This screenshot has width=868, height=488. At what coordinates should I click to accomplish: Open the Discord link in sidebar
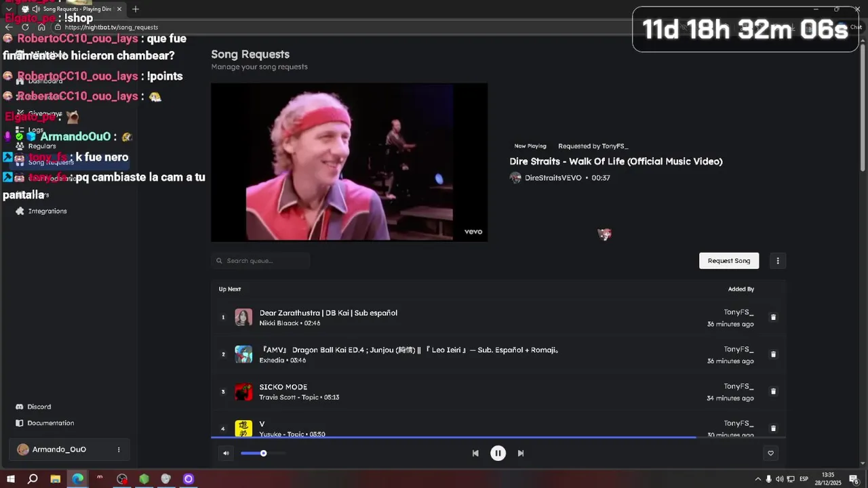[x=39, y=407]
